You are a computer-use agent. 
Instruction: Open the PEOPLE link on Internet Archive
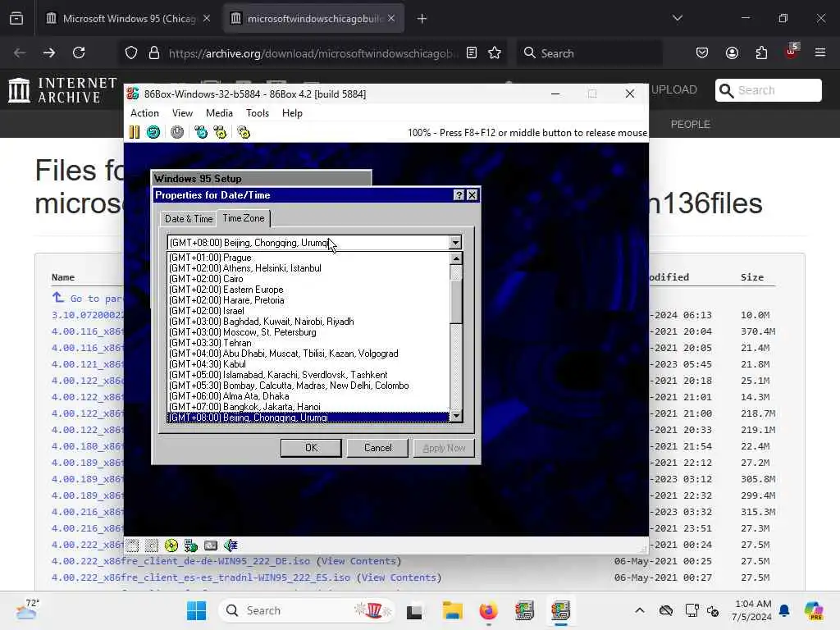coord(690,125)
